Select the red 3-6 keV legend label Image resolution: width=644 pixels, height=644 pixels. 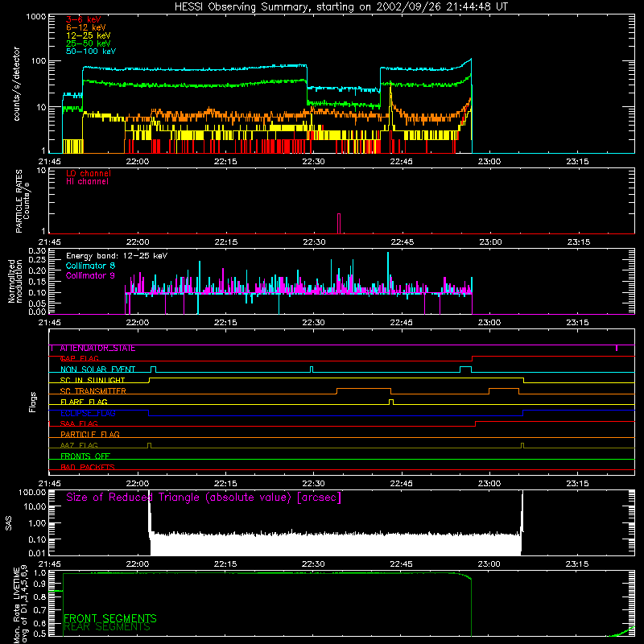tap(84, 19)
